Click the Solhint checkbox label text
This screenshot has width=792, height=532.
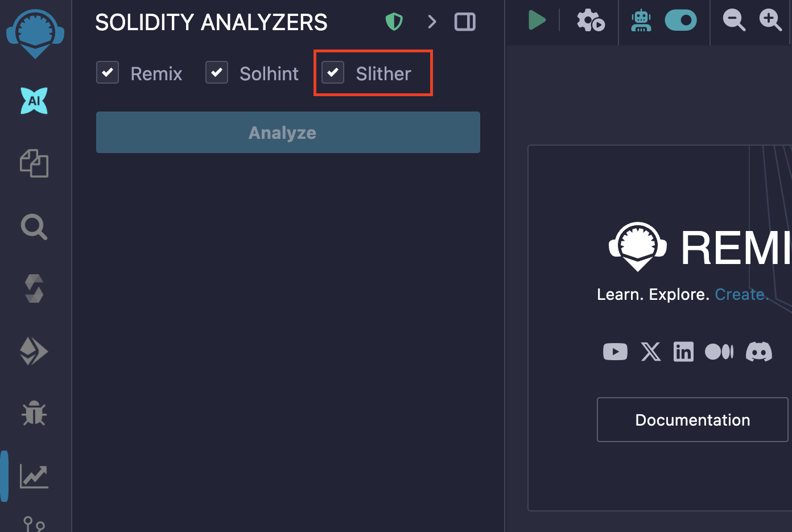pos(269,74)
